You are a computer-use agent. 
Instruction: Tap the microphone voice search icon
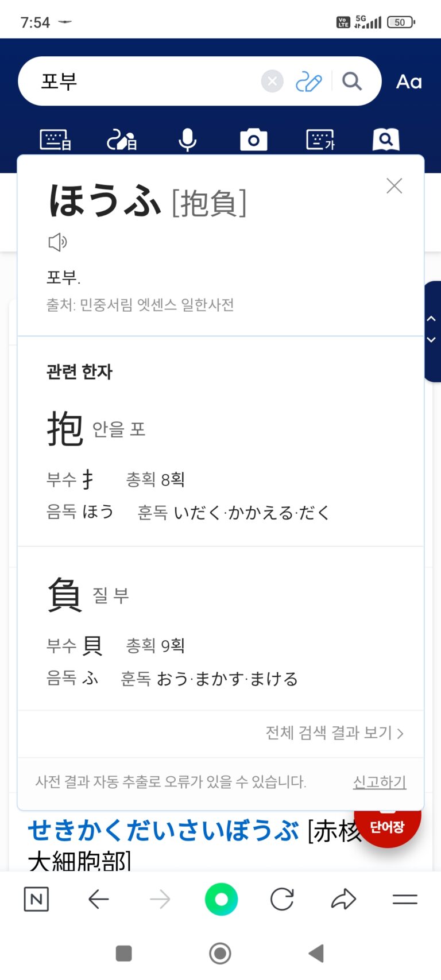click(187, 140)
